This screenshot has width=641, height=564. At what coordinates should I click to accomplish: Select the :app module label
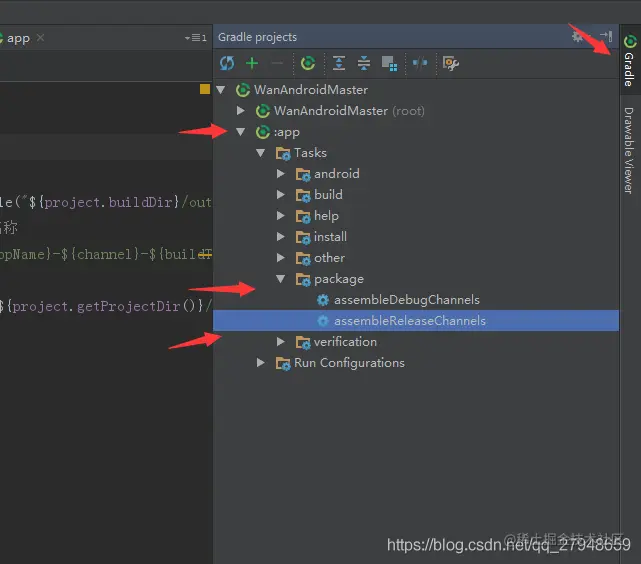(x=287, y=132)
